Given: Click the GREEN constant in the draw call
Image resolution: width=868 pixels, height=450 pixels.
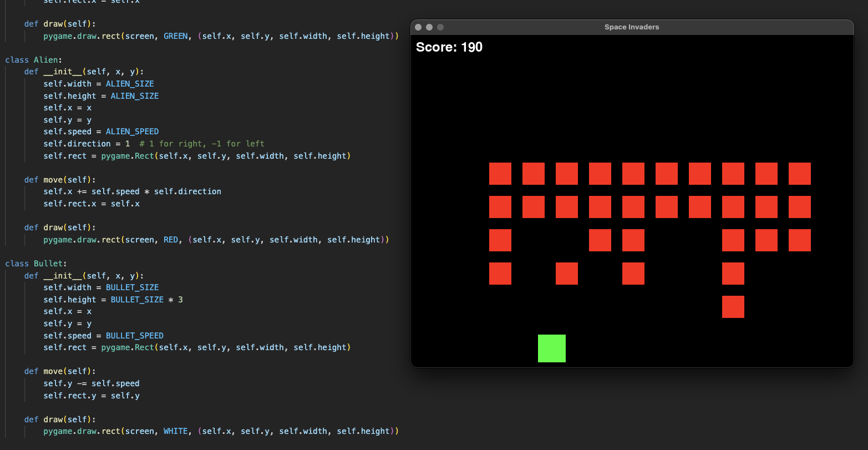Looking at the screenshot, I should click(x=176, y=36).
